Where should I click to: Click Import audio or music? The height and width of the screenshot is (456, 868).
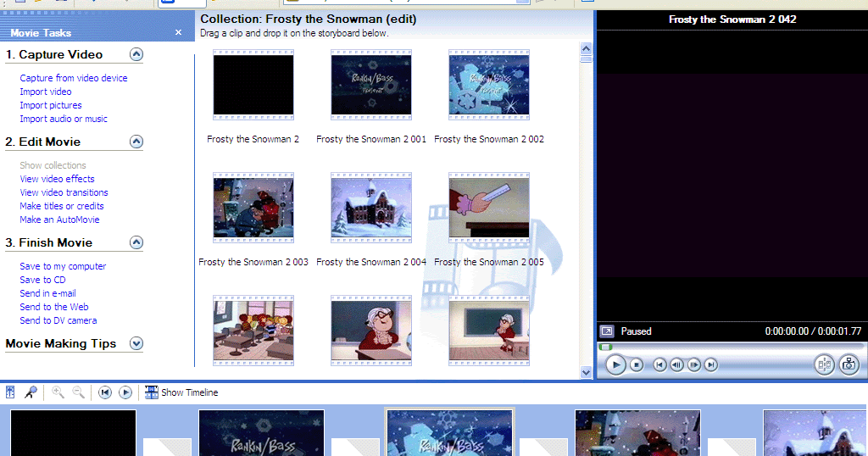(64, 119)
